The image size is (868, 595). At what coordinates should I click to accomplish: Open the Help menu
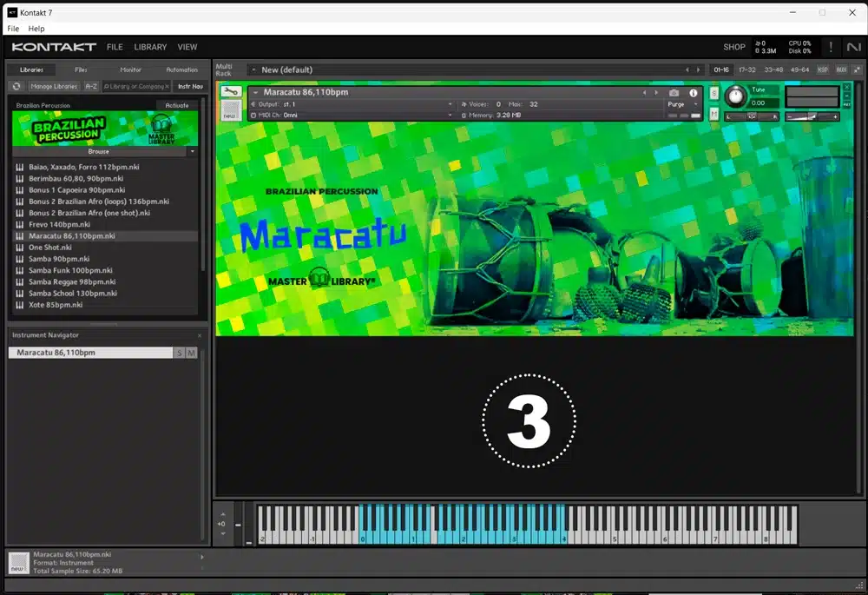click(36, 29)
